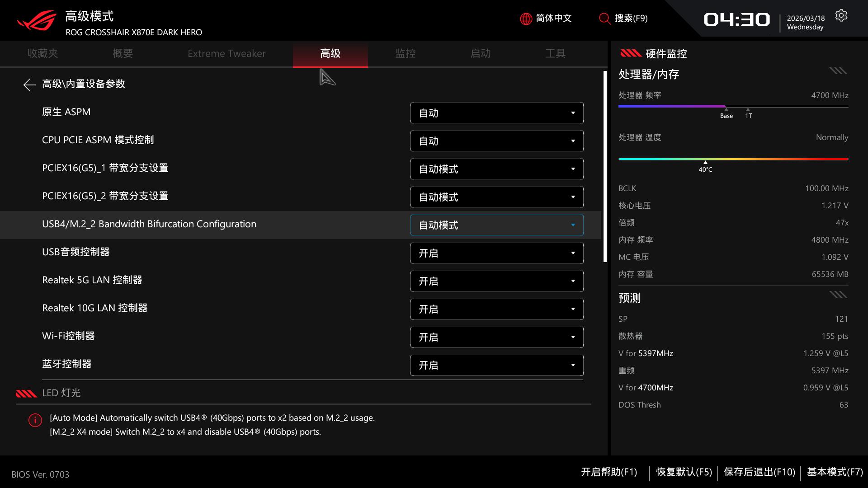Collapse the 预测 section stripes icon
This screenshot has width=868, height=488.
pyautogui.click(x=838, y=295)
